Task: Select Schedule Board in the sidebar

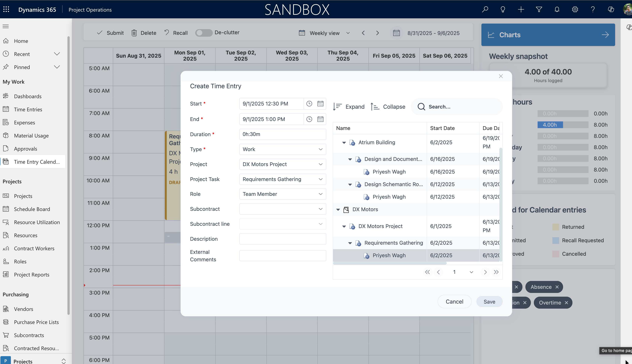Action: 32,209
